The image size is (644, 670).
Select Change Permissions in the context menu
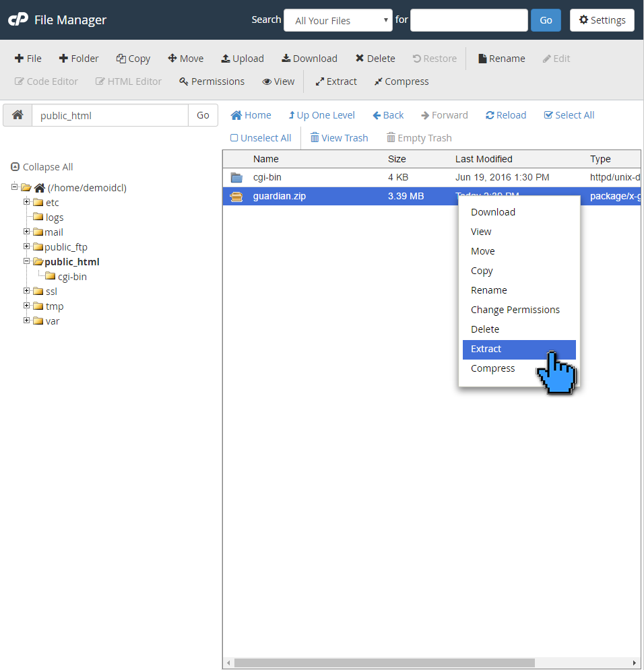(515, 309)
